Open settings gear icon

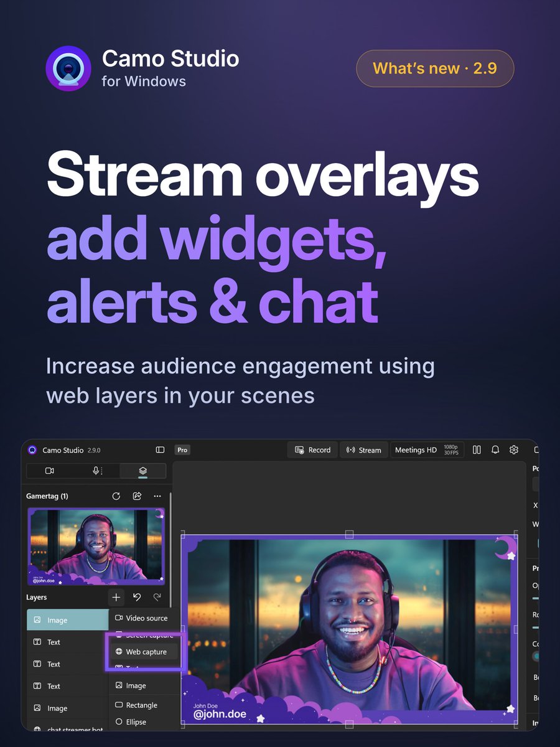point(514,449)
